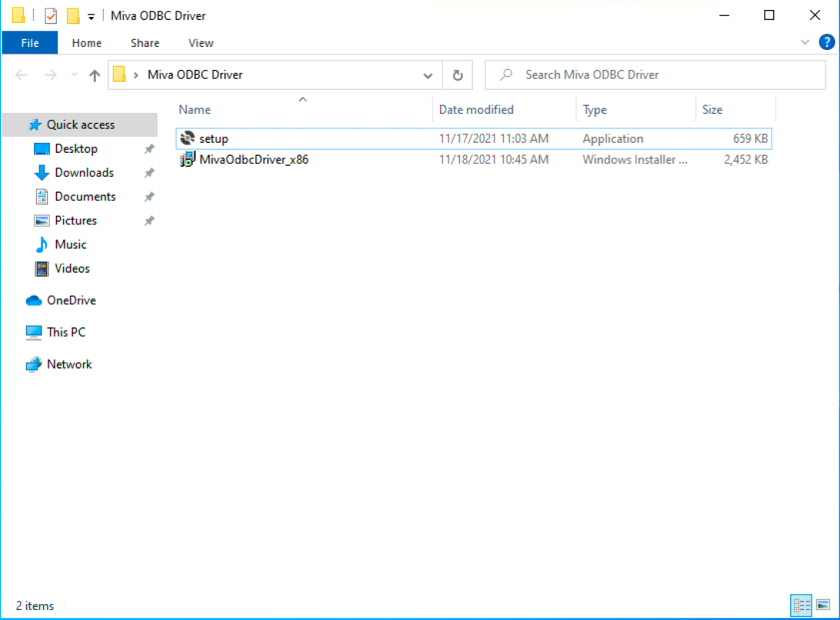Click the Documents icon in sidebar
This screenshot has height=620, width=840.
(x=42, y=196)
